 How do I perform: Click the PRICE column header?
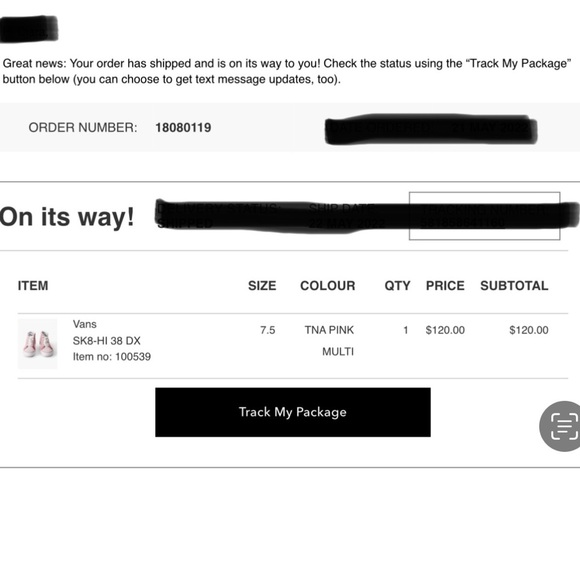coord(445,286)
